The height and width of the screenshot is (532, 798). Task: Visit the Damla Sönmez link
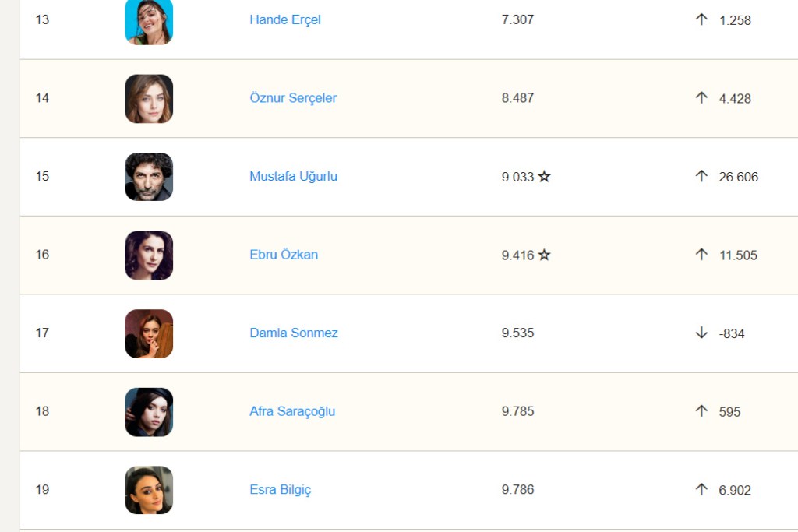tap(294, 333)
